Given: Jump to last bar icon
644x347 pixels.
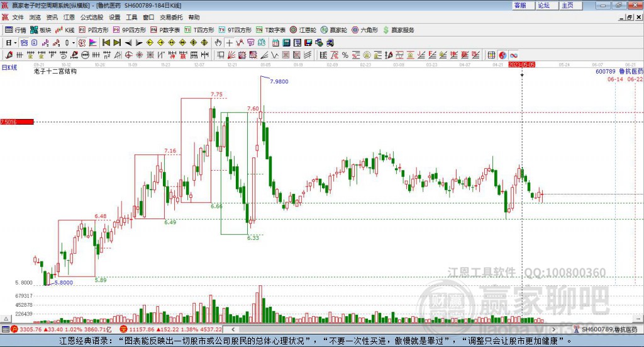Looking at the screenshot, I should (x=117, y=43).
